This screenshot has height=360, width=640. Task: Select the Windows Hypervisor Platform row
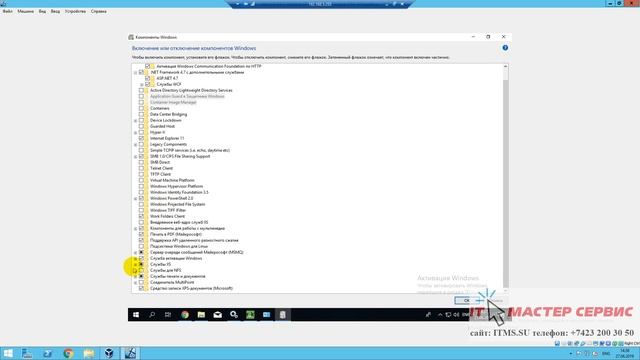pyautogui.click(x=176, y=186)
